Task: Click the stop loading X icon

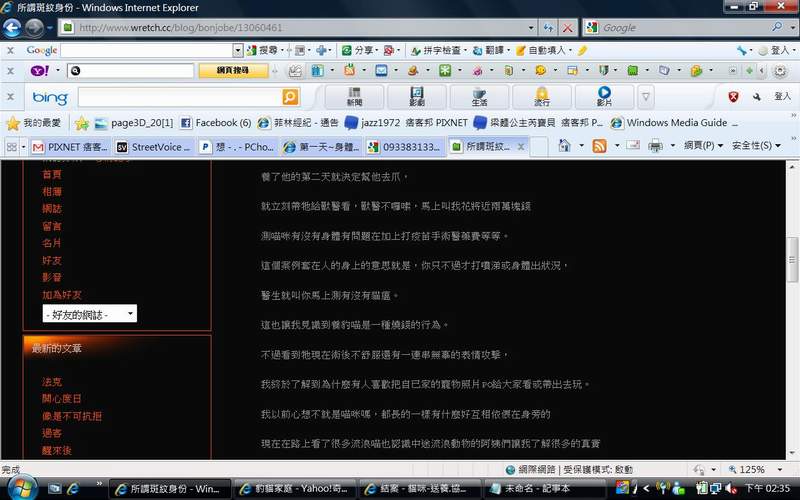Action: [567, 28]
